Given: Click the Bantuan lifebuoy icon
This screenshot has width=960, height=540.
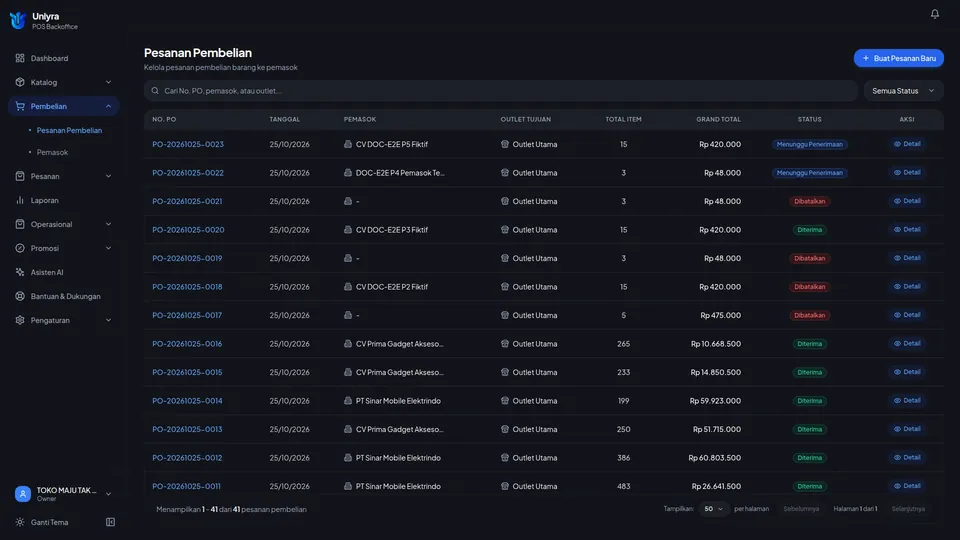Looking at the screenshot, I should 20,296.
